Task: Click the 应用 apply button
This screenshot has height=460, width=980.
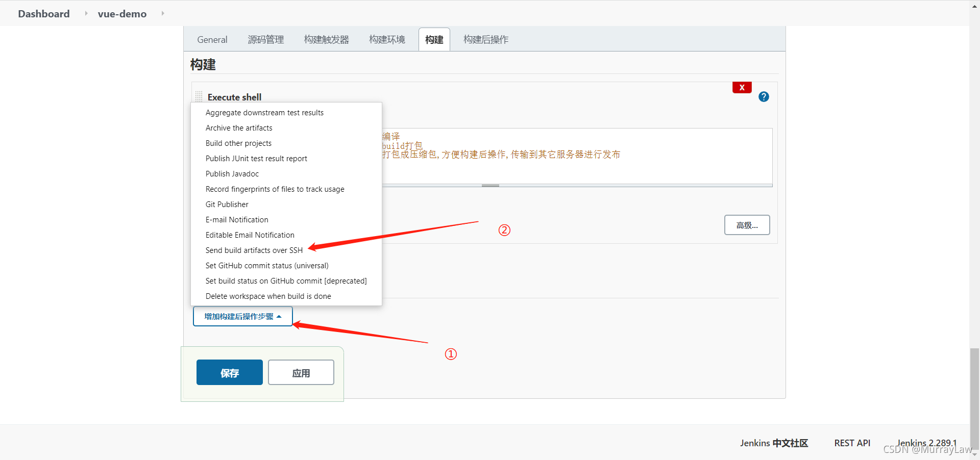Action: coord(301,373)
